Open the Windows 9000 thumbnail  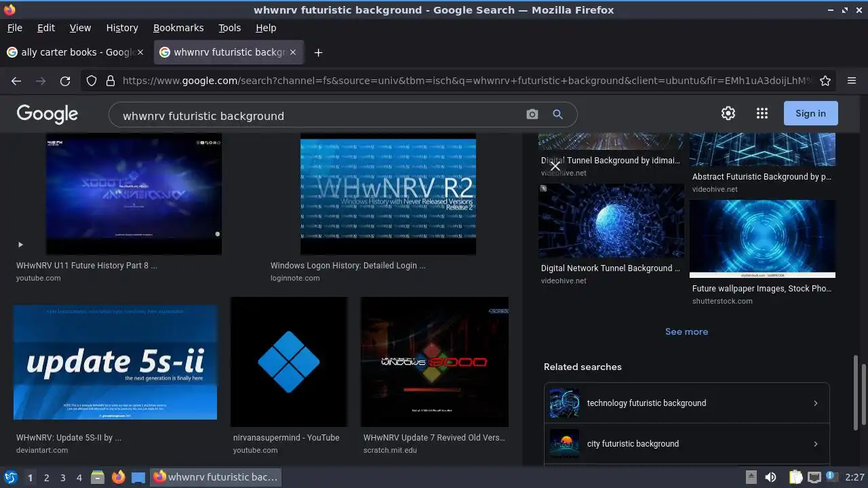coord(435,362)
